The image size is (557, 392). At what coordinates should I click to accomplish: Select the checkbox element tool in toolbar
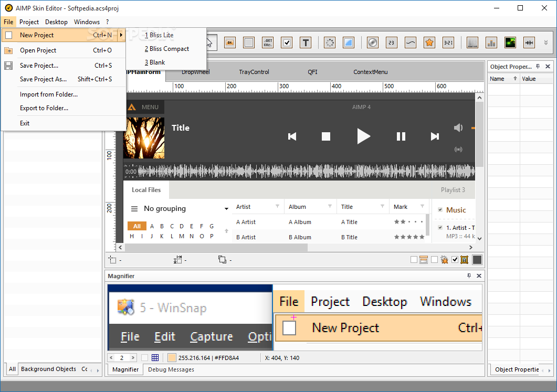287,43
